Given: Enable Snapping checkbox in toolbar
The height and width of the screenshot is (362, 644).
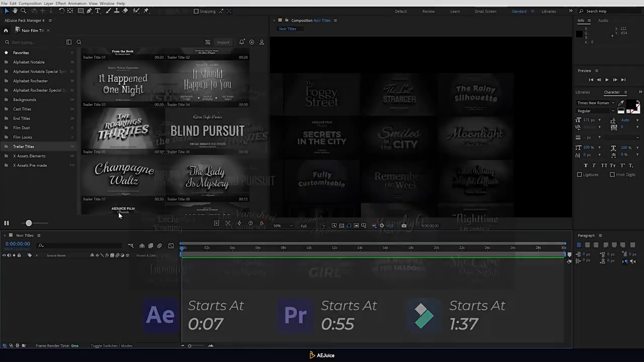Looking at the screenshot, I should pos(196,11).
